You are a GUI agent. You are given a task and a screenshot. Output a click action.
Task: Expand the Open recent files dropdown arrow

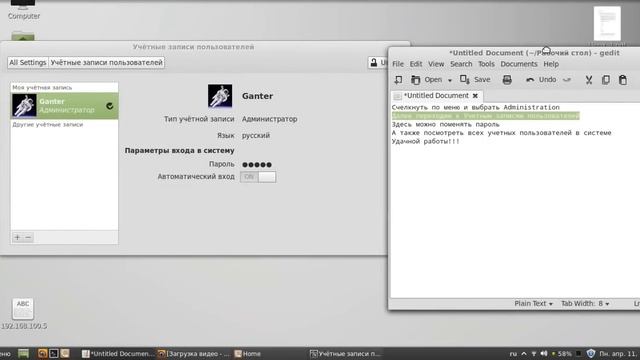point(450,80)
